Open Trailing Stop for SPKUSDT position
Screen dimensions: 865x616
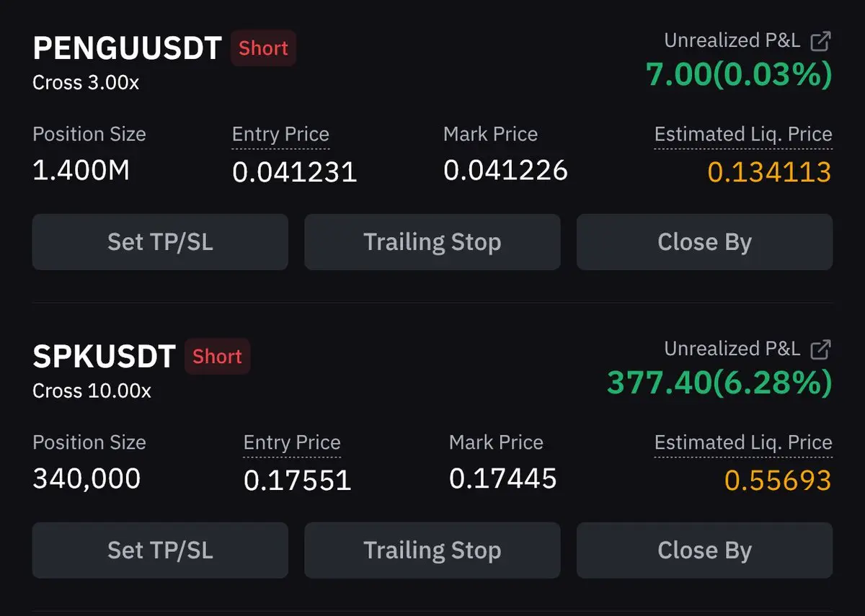(x=432, y=550)
